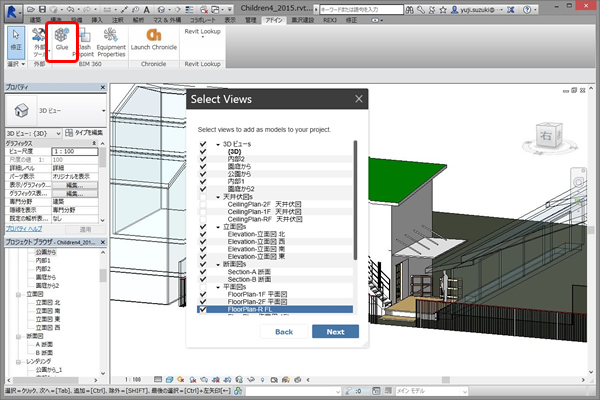Click the Reveal Hidden Elements lightbulb icon
Image resolution: width=600 pixels, height=400 pixels.
pos(262,380)
